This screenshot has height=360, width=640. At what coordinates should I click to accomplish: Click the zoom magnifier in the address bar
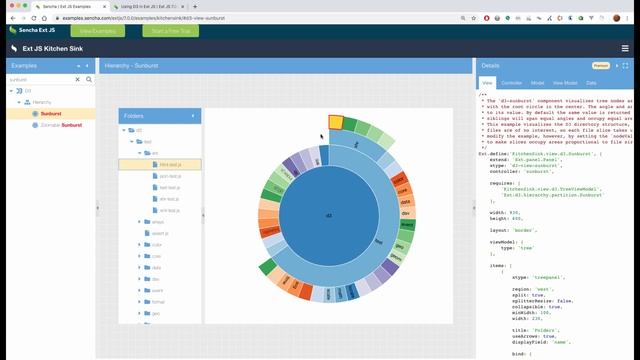point(463,18)
